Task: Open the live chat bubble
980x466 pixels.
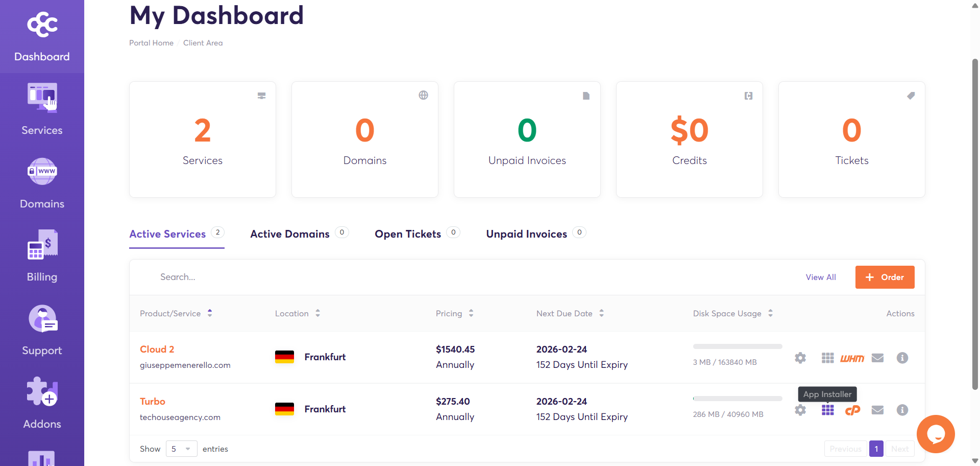Action: coord(936,434)
